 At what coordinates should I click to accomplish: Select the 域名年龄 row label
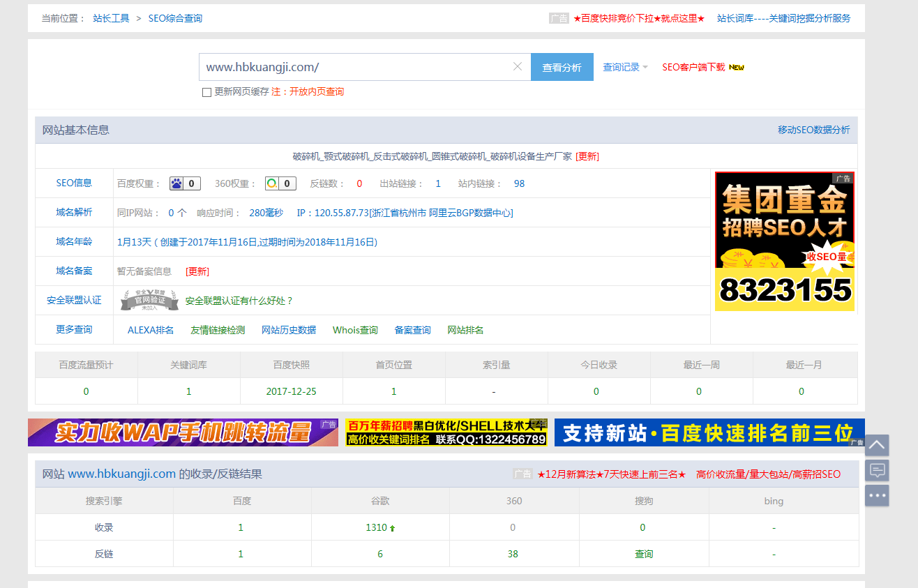(x=74, y=241)
